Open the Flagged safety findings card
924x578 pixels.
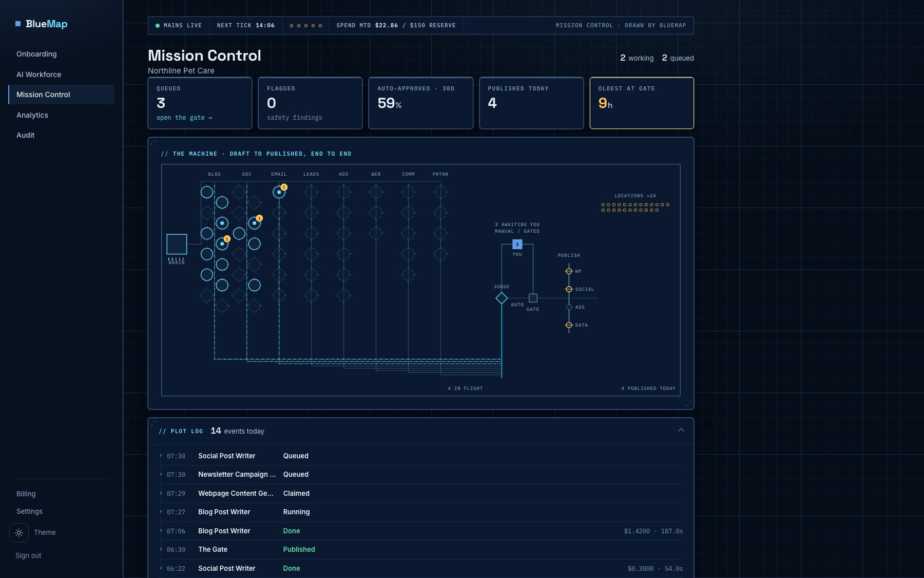click(310, 103)
